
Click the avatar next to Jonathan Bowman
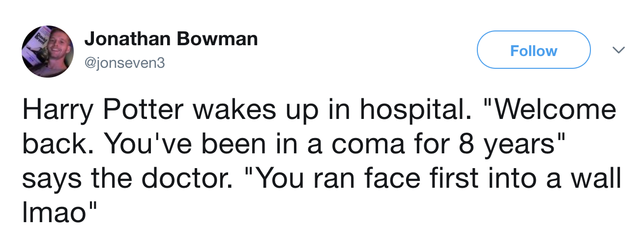pyautogui.click(x=48, y=52)
